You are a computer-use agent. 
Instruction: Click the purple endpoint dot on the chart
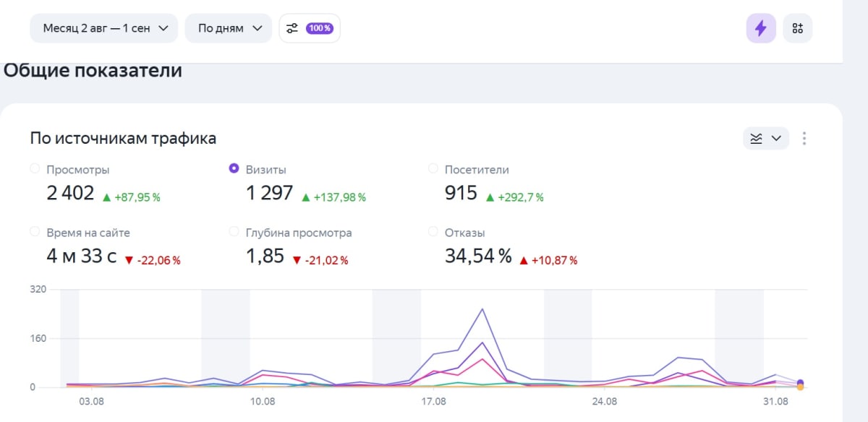tap(800, 383)
